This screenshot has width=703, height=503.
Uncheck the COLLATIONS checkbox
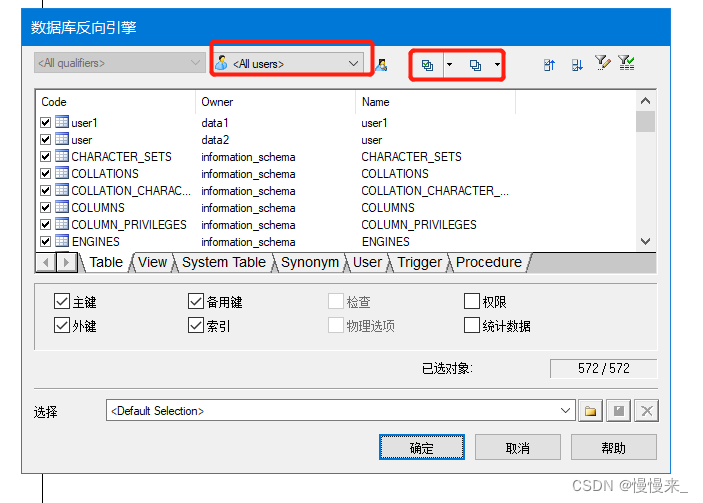[x=45, y=173]
